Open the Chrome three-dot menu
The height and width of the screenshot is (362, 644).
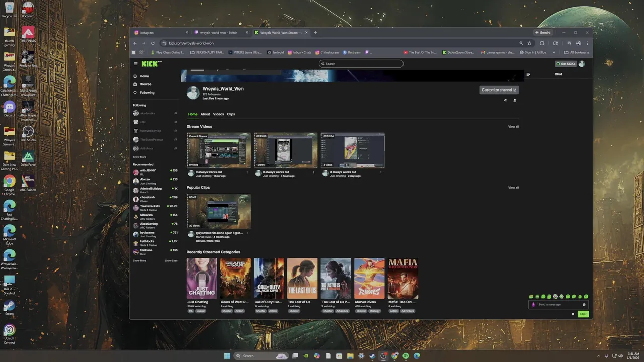click(x=587, y=43)
